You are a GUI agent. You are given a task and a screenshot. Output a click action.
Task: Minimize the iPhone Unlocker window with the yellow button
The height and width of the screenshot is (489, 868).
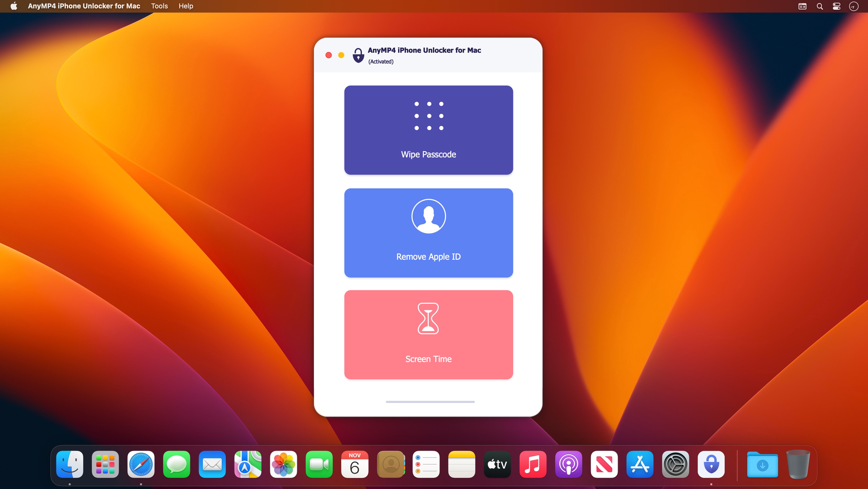tap(341, 55)
